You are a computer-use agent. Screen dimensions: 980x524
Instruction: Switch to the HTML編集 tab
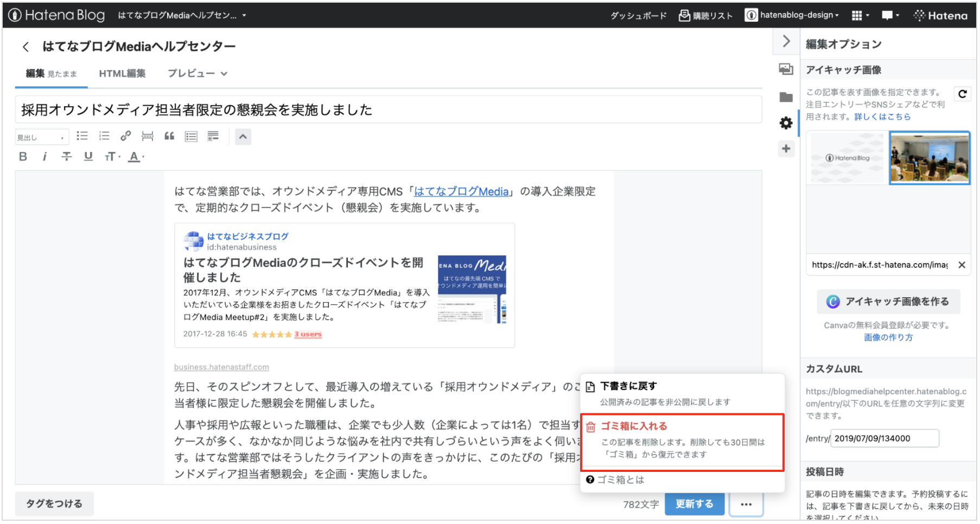point(122,74)
